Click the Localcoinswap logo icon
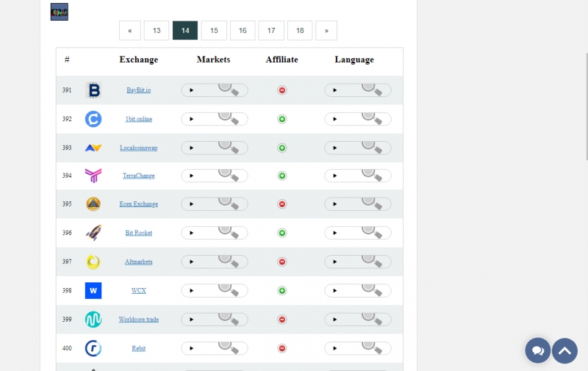Image resolution: width=588 pixels, height=371 pixels. pyautogui.click(x=93, y=148)
